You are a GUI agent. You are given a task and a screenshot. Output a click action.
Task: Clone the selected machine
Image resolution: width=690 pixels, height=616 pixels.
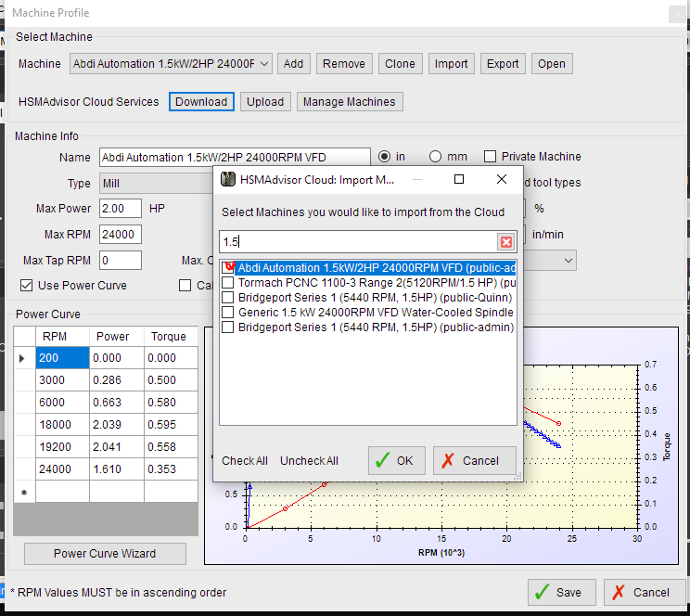click(x=400, y=64)
